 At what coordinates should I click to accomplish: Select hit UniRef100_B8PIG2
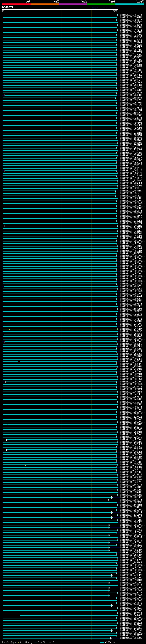point(131,140)
